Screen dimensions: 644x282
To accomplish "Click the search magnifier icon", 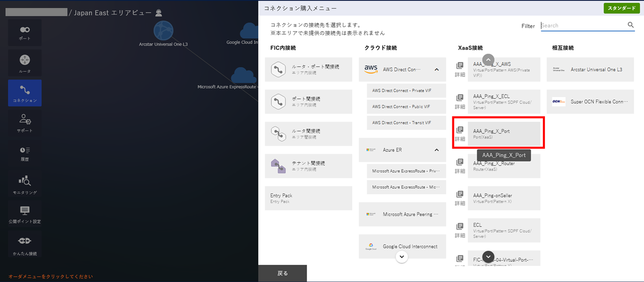I will point(630,25).
